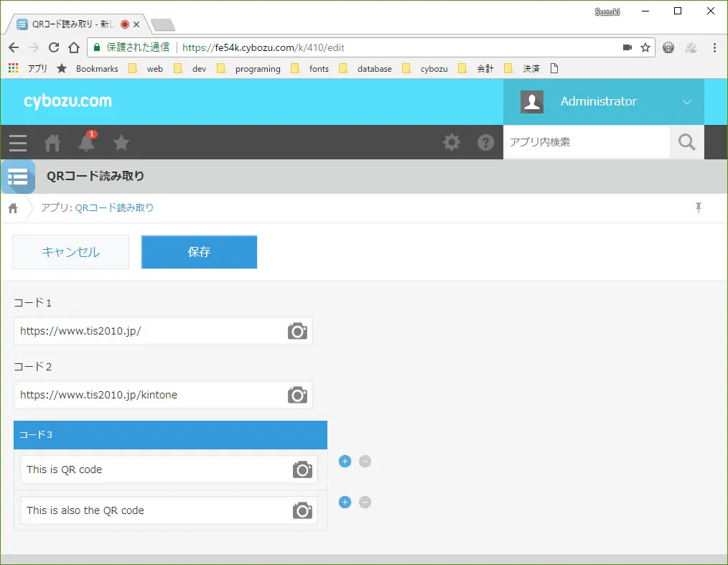Select the QRコード読み取り browser tab
728x565 pixels.
pyautogui.click(x=72, y=24)
